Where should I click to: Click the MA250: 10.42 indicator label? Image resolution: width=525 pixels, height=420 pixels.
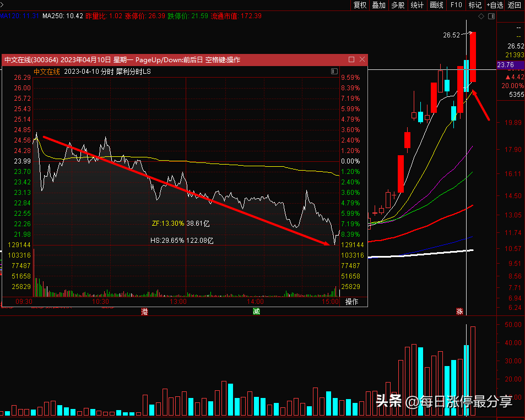[x=63, y=16]
